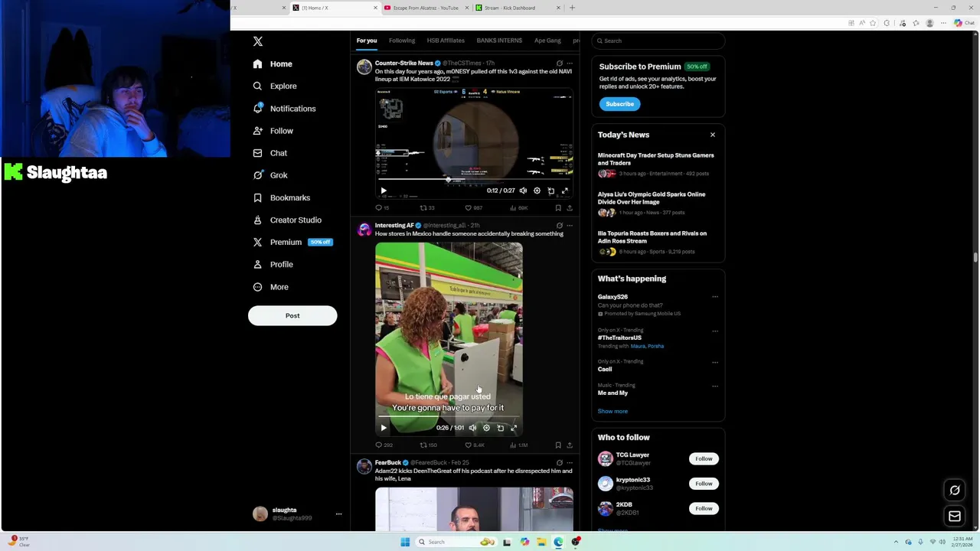Open Grok floating button at bottom right
This screenshot has width=980, height=551.
tap(955, 491)
